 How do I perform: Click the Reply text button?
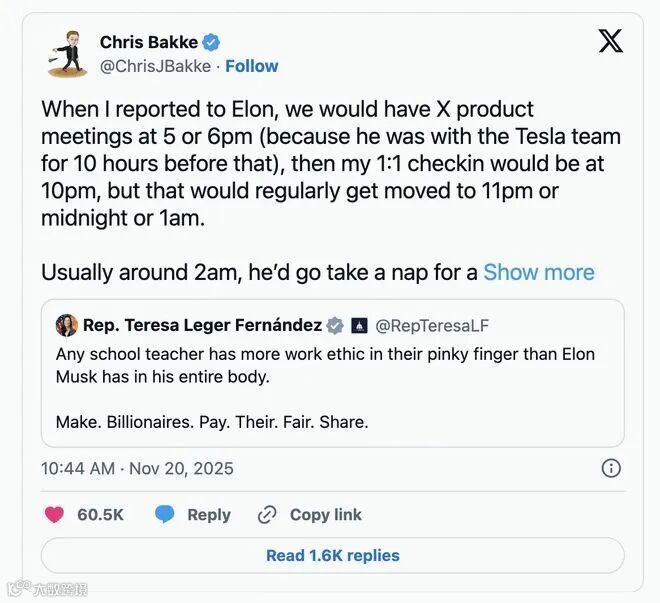click(209, 515)
